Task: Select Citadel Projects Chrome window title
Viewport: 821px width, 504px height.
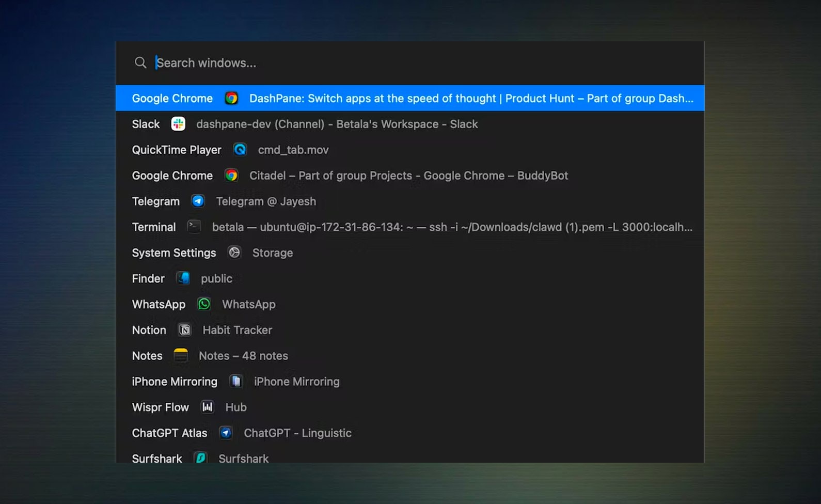Action: click(x=408, y=176)
